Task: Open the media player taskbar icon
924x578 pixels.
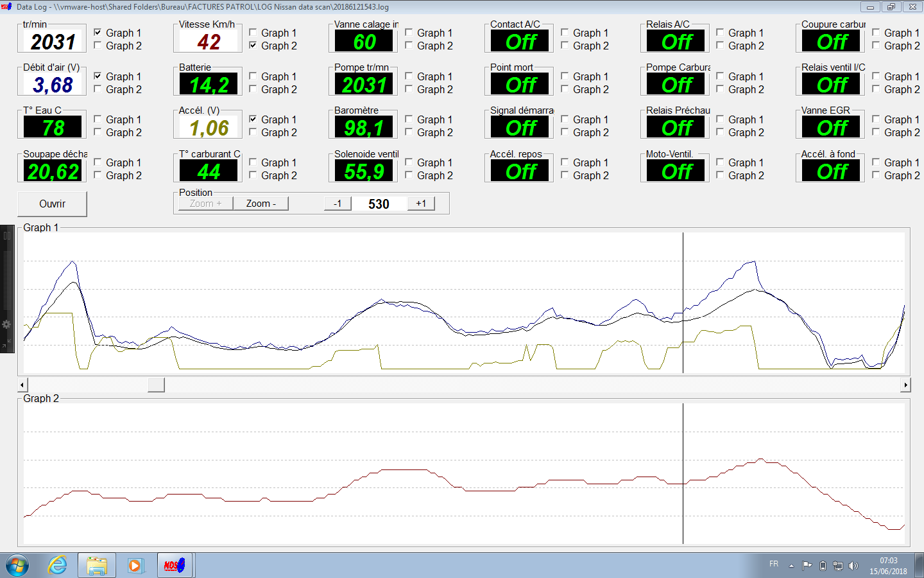Action: (135, 566)
